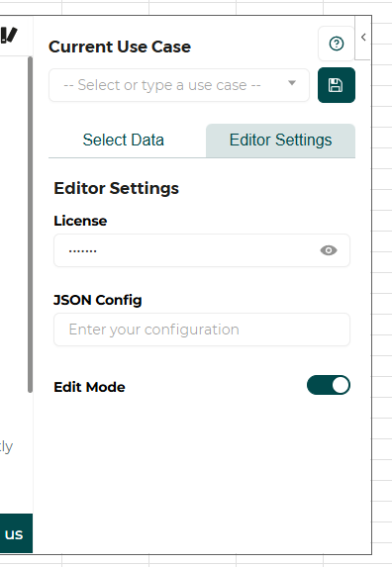This screenshot has height=567, width=392.
Task: Click the help question mark icon
Action: 337,44
